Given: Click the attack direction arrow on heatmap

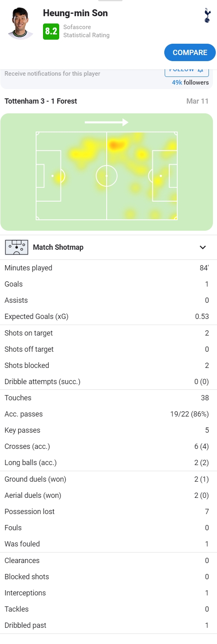Looking at the screenshot, I should tap(106, 122).
